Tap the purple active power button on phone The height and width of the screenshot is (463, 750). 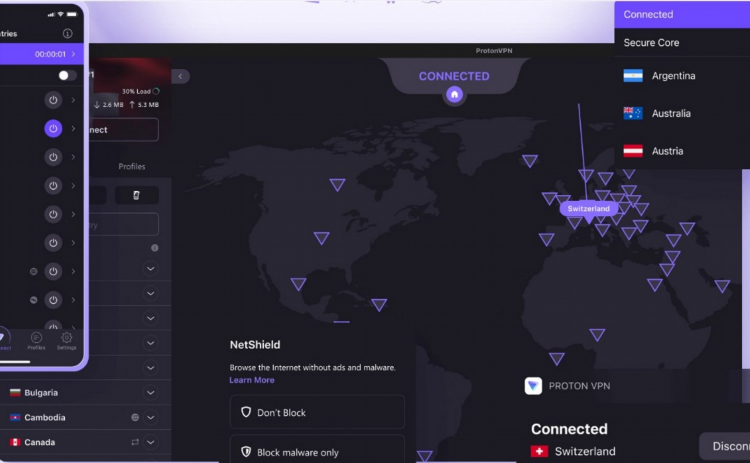point(53,128)
